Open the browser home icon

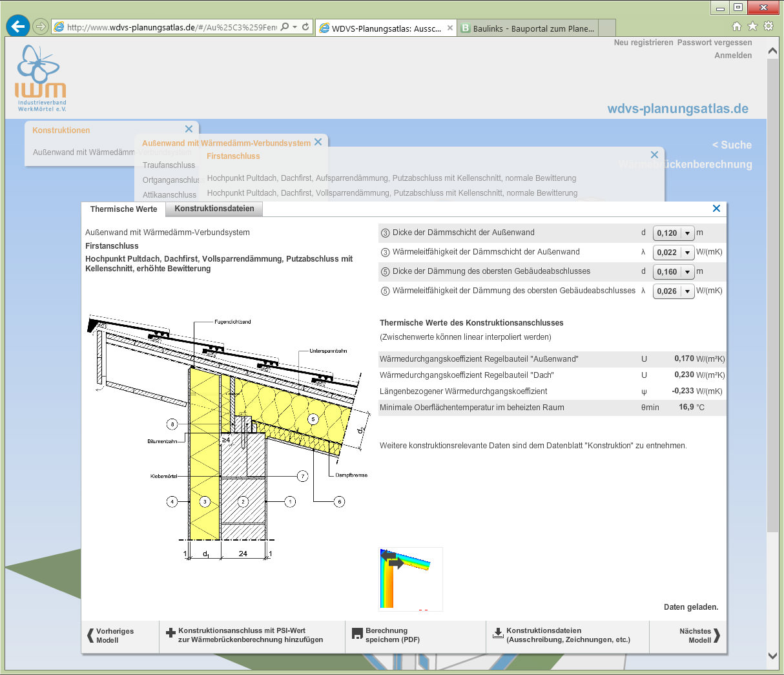pyautogui.click(x=737, y=26)
